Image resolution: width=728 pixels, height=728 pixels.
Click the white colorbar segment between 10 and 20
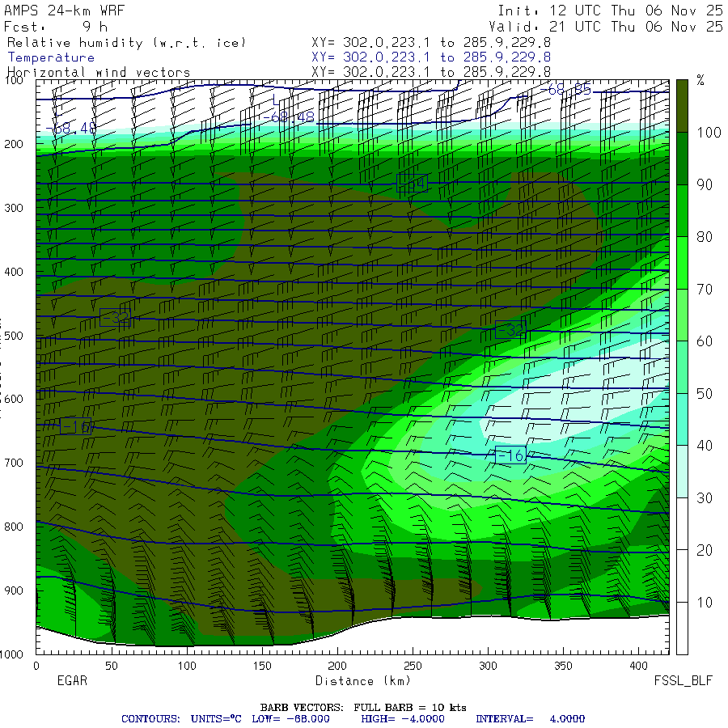point(682,576)
